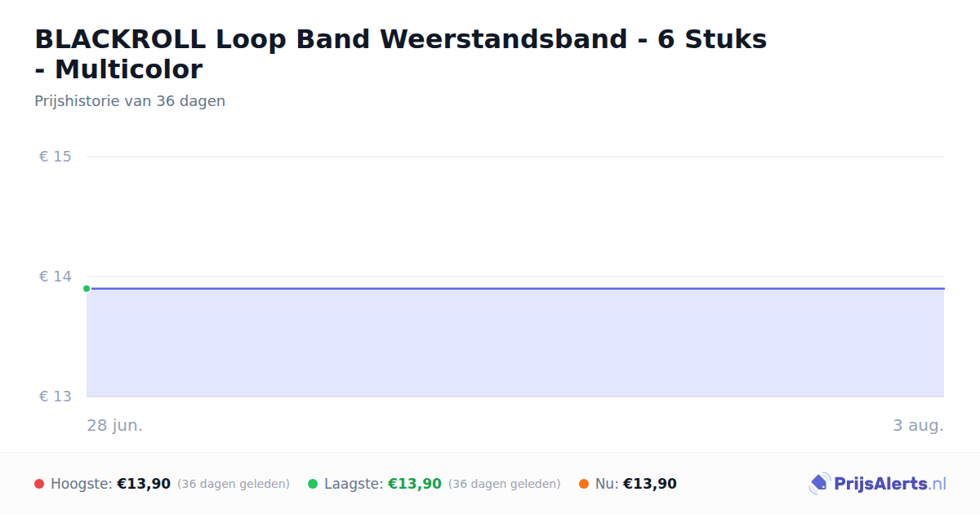The image size is (980, 514).
Task: Click the € 13 axis label
Action: pos(56,397)
